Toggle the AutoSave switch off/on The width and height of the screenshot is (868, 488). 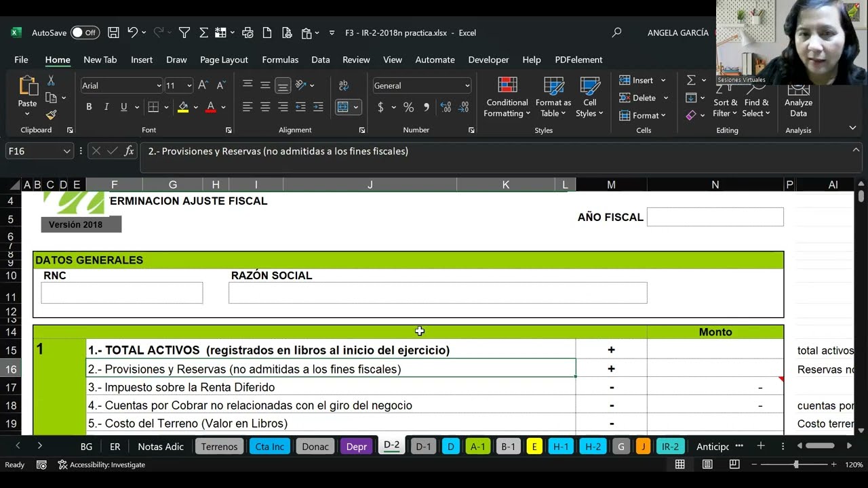85,33
